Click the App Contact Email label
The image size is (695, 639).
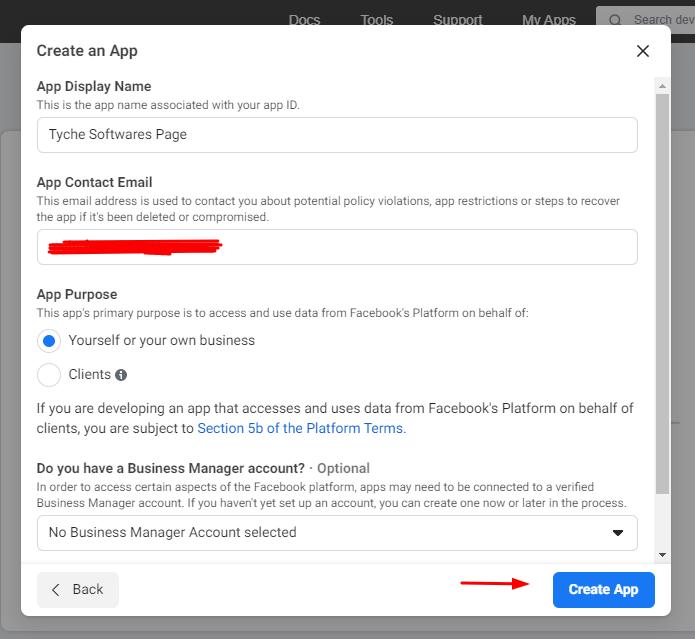94,183
